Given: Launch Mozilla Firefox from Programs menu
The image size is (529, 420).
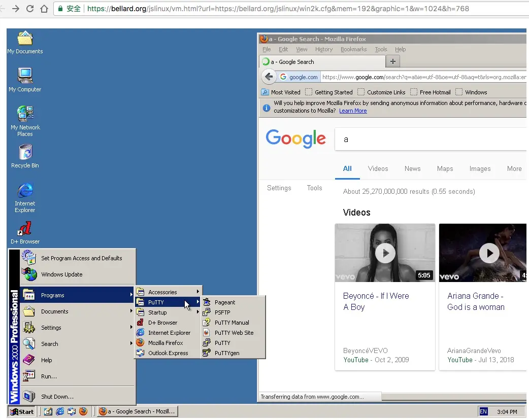Looking at the screenshot, I should click(x=168, y=343).
